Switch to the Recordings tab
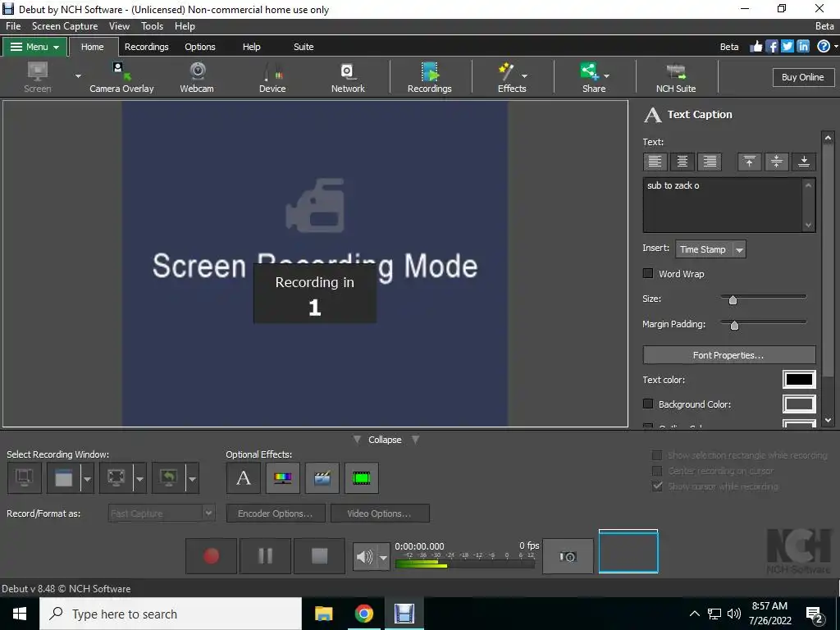The image size is (840, 630). click(x=146, y=47)
